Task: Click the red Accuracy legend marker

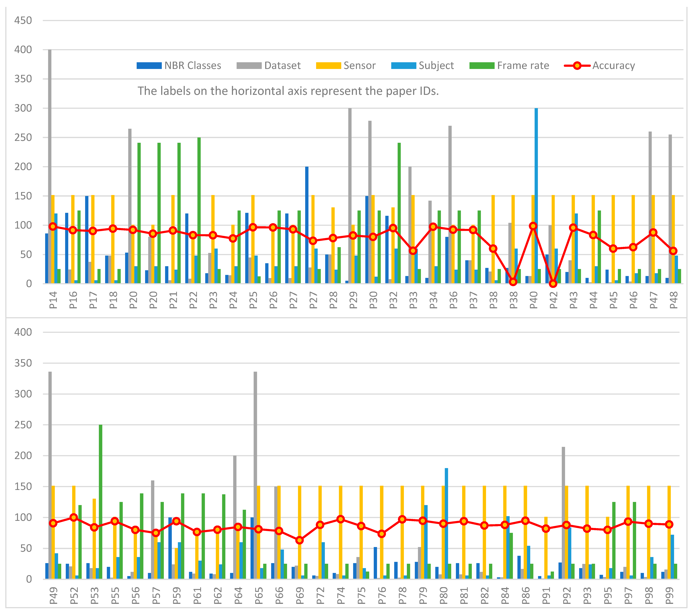Action: [x=577, y=66]
